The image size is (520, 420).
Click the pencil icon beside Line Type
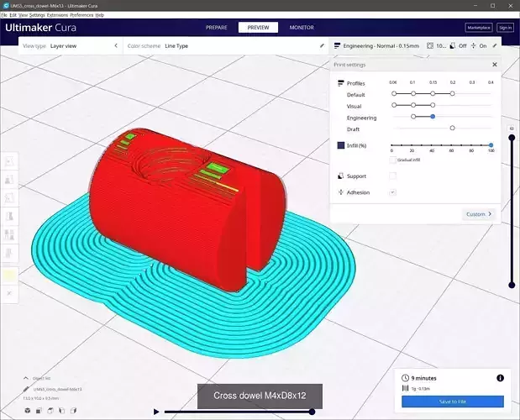pyautogui.click(x=322, y=45)
